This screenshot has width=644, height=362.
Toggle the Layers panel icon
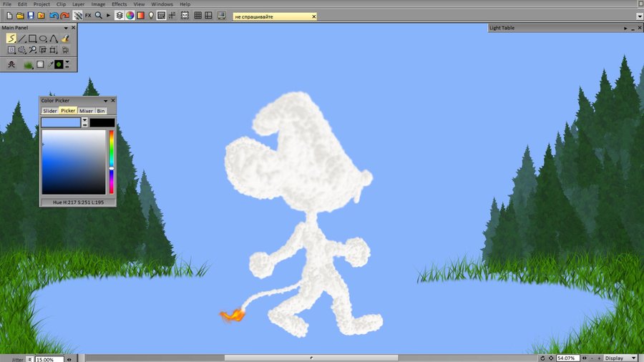(119, 16)
